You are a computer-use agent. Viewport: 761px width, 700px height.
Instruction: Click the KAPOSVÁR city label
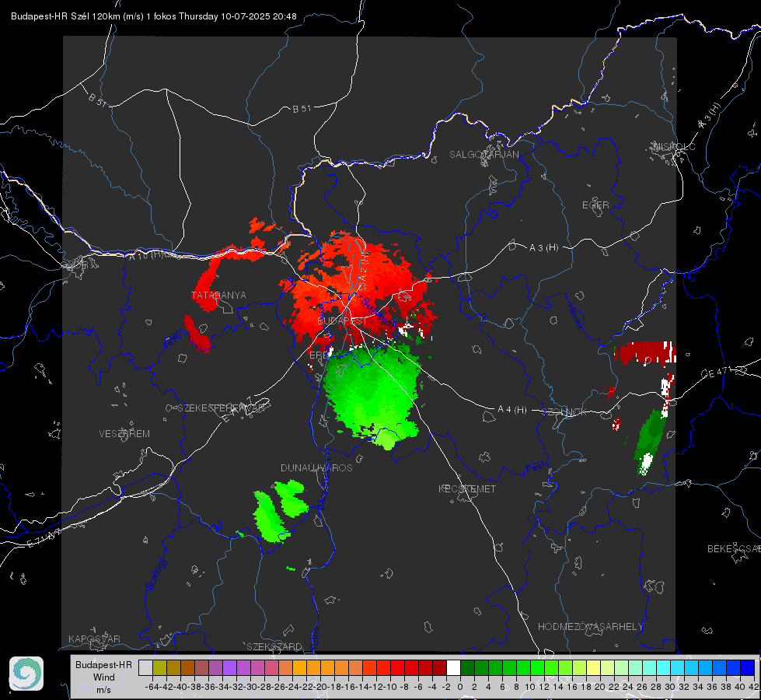94,639
